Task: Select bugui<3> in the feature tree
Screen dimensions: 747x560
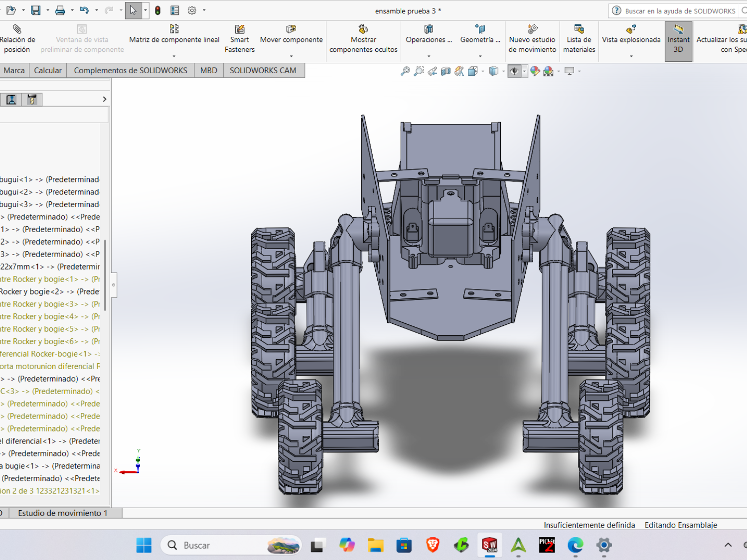Action: click(x=49, y=204)
